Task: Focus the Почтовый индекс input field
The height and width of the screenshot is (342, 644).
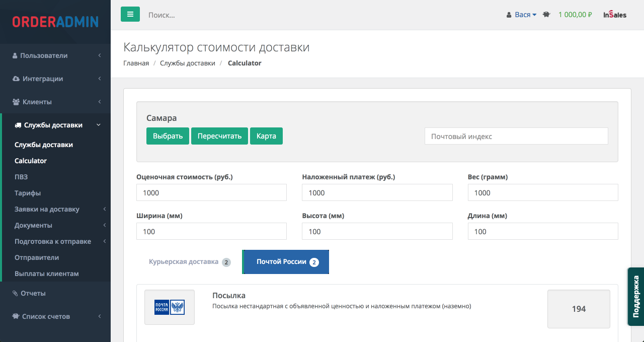Action: pos(516,136)
